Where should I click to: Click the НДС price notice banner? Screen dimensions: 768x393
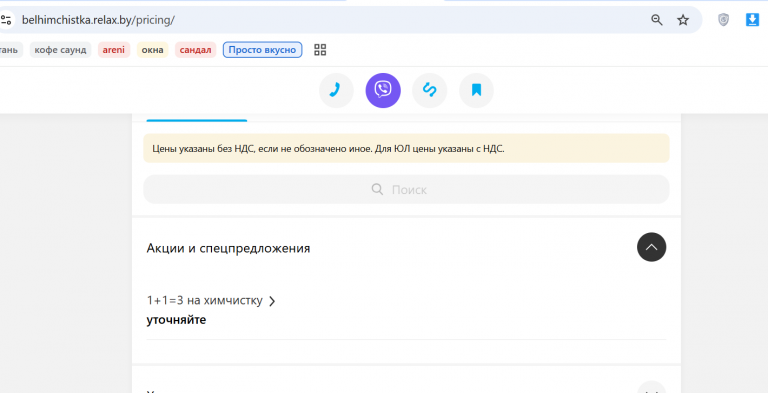(406, 148)
